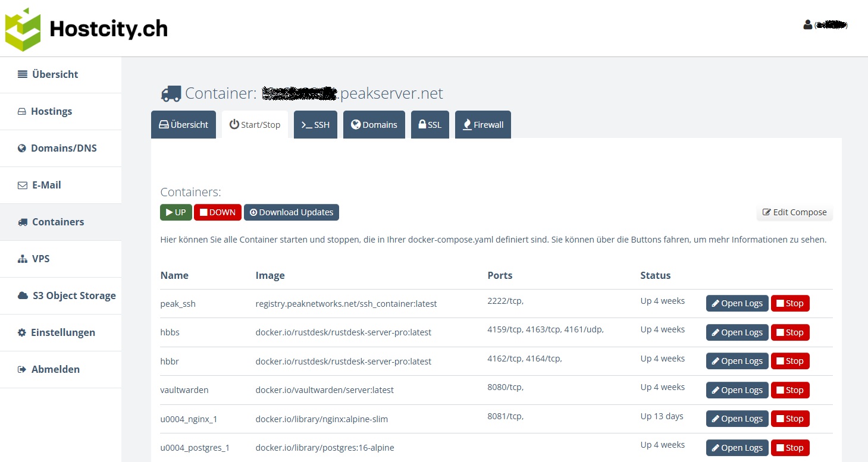Navigate to VPS section
This screenshot has height=462, width=868.
tap(40, 259)
